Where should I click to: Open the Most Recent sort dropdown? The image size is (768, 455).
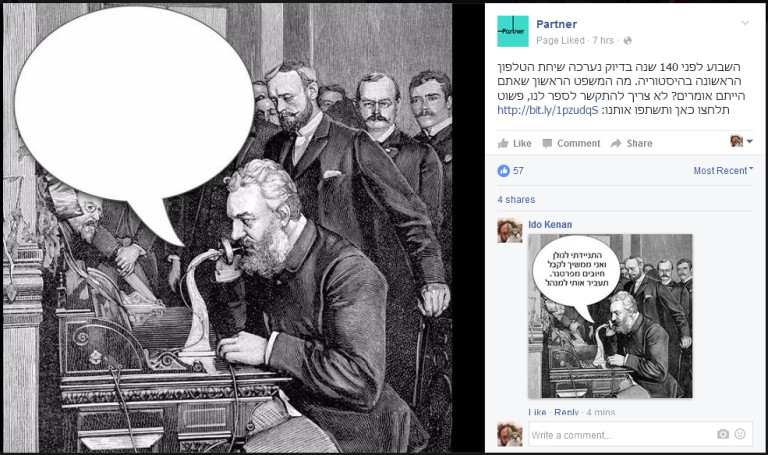pyautogui.click(x=723, y=170)
